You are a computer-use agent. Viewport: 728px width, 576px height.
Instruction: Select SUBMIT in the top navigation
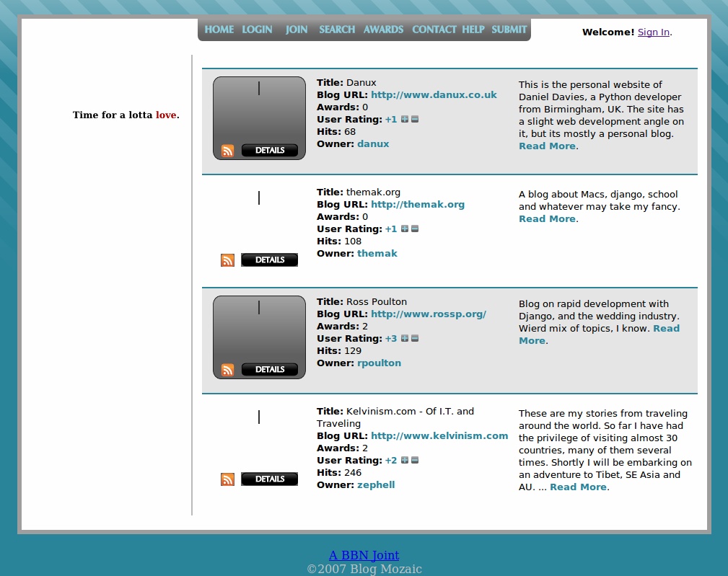point(509,30)
